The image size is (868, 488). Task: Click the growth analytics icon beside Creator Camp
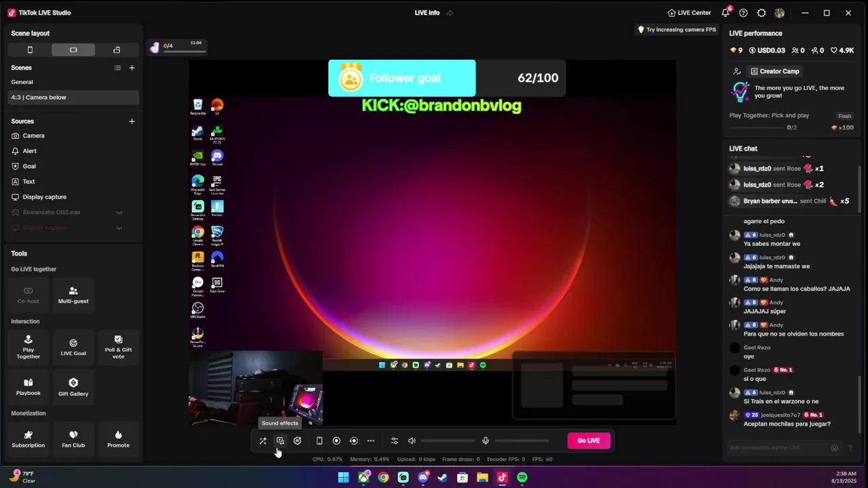coord(737,71)
